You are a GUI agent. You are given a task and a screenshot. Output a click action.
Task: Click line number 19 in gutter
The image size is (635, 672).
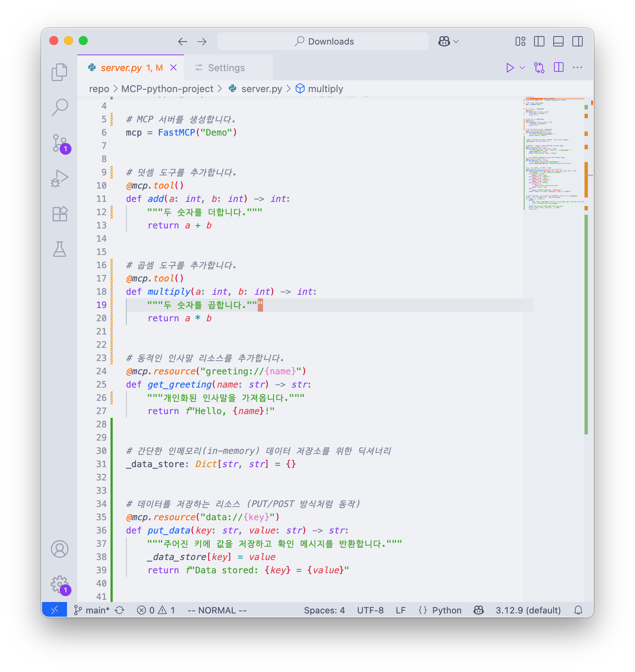[101, 305]
